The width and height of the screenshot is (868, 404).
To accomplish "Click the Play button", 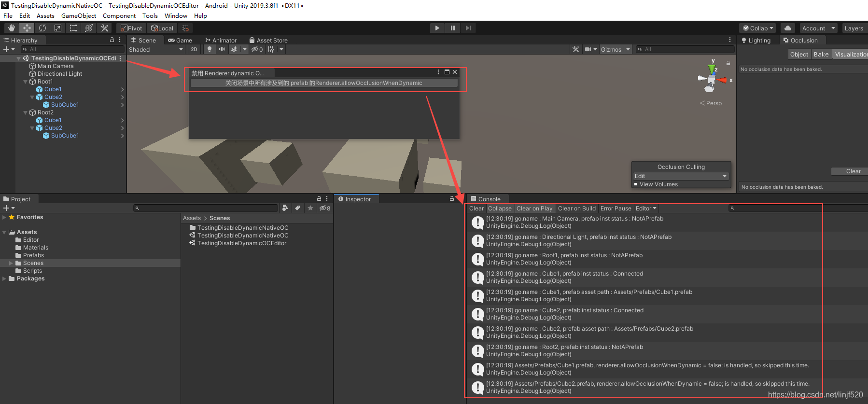I will pos(437,28).
